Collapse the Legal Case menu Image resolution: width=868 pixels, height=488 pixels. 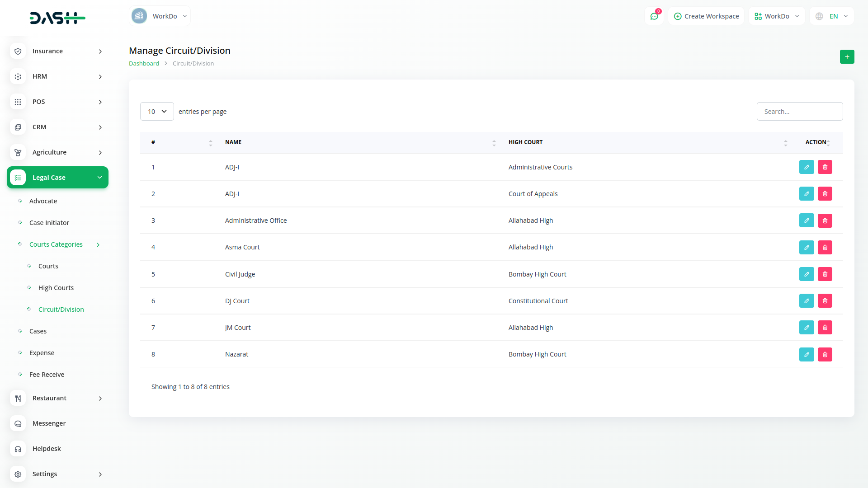pyautogui.click(x=57, y=178)
